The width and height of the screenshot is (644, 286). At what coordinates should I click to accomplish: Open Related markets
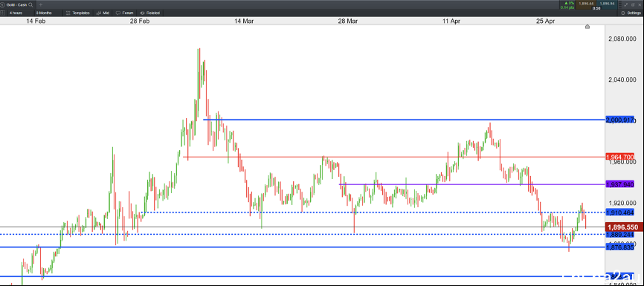[x=150, y=13]
